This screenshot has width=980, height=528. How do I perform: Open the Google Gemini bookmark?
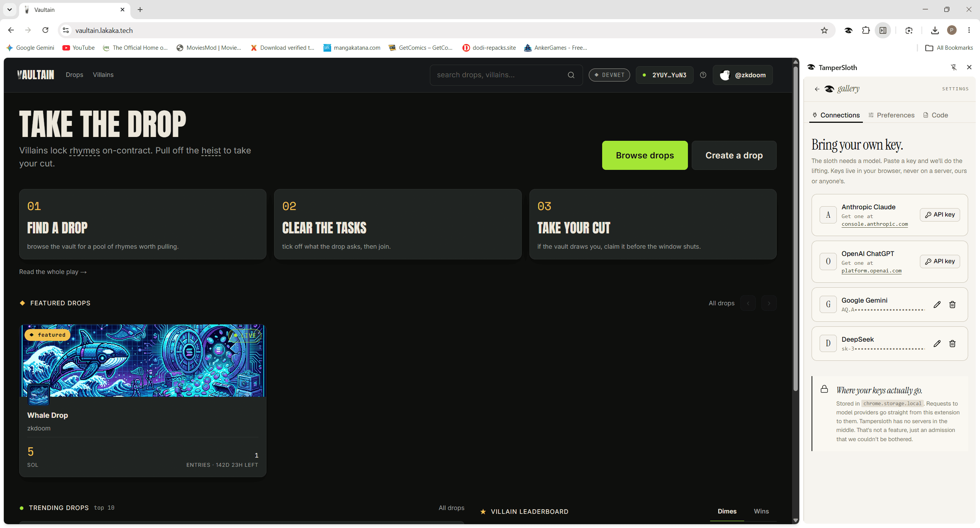pos(30,48)
